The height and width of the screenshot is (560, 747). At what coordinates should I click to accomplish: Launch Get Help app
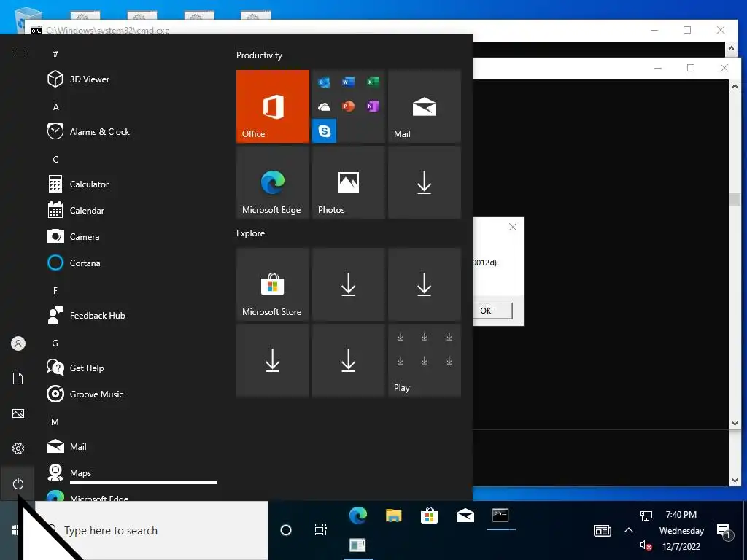(x=131, y=367)
